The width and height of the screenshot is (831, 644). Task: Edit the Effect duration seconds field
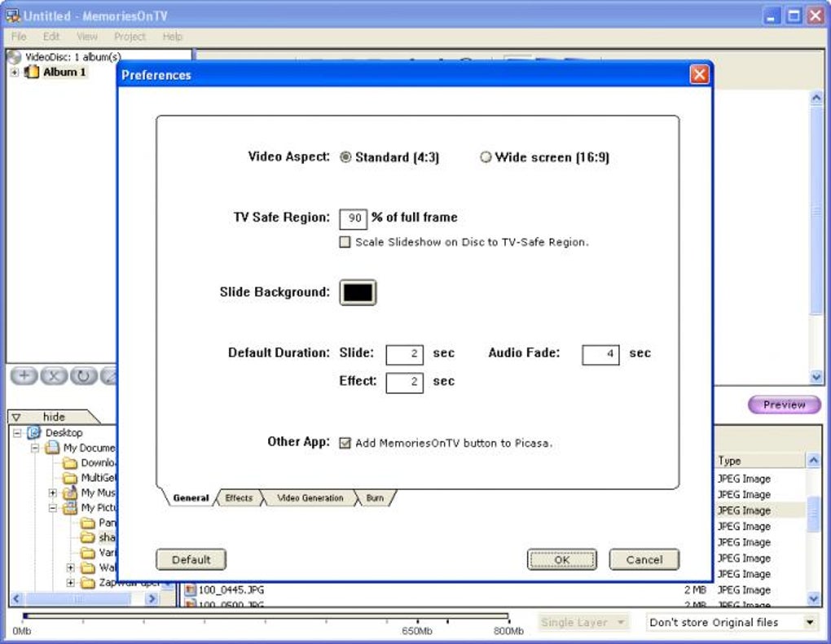404,383
